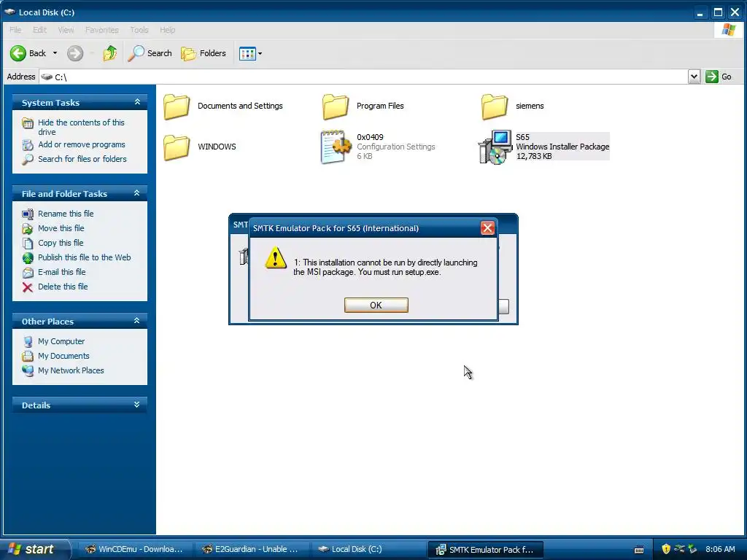Image resolution: width=747 pixels, height=560 pixels.
Task: Switch to E2Guardian taskbar window
Action: (252, 550)
